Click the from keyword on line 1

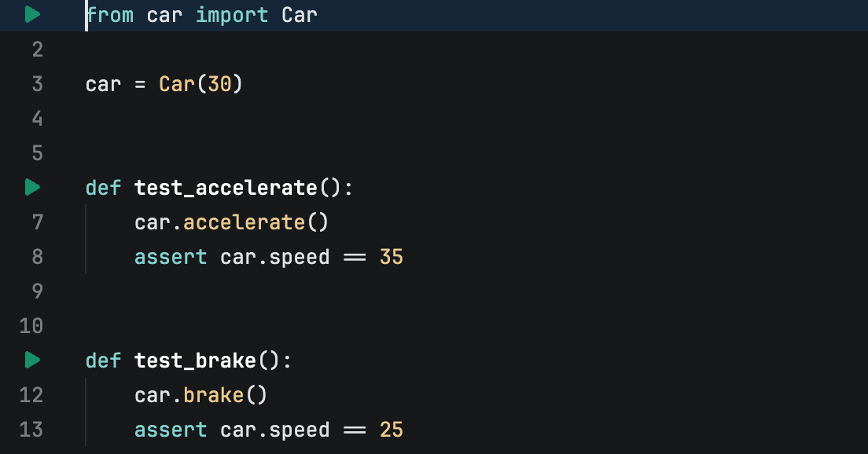pyautogui.click(x=110, y=14)
